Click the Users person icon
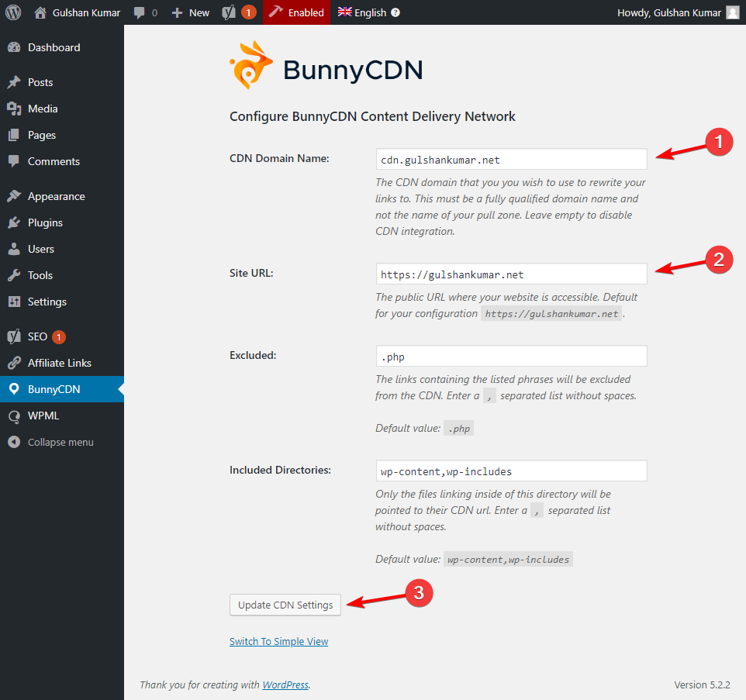Screen dimensions: 746x700 point(14,249)
